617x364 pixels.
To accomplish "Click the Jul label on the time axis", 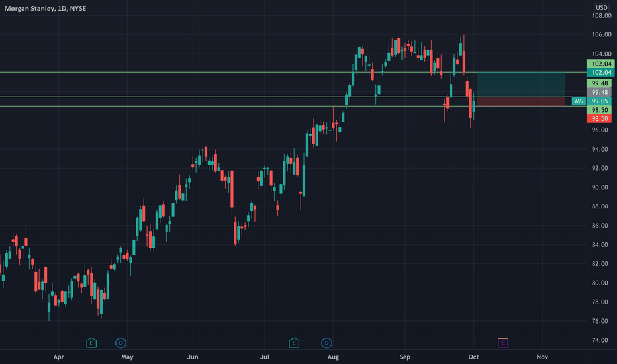I will click(264, 357).
